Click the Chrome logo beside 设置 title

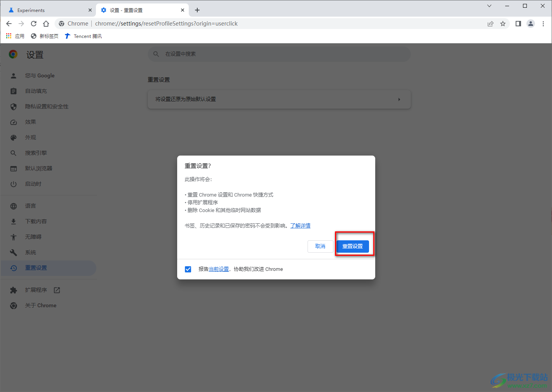tap(13, 54)
